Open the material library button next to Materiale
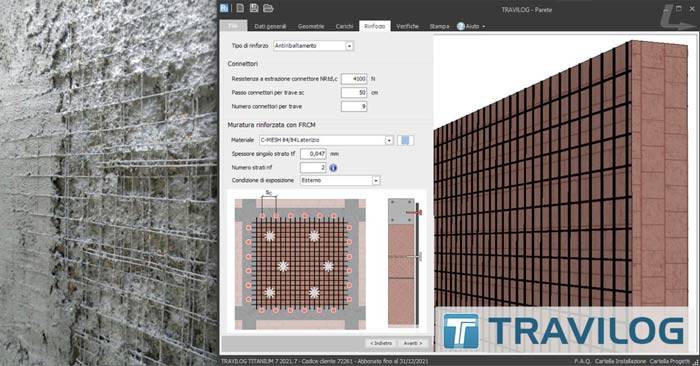The width and height of the screenshot is (700, 366). pos(405,140)
